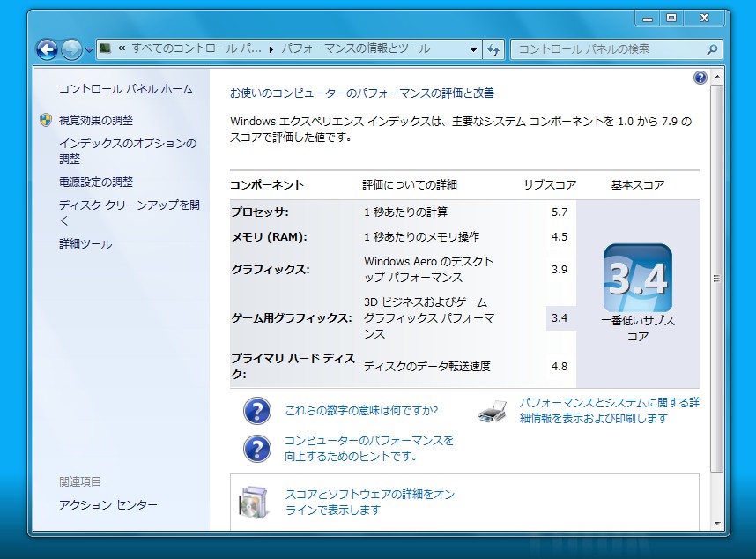Image resolution: width=756 pixels, height=559 pixels.
Task: Click the サブスコア column header
Action: [550, 185]
